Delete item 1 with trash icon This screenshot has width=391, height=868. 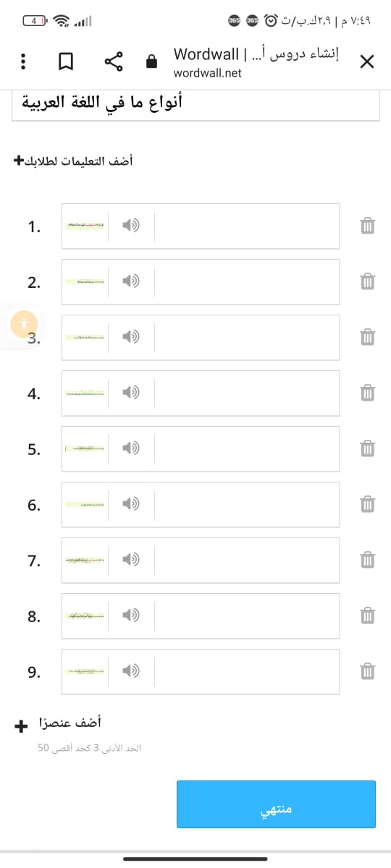[x=367, y=226]
